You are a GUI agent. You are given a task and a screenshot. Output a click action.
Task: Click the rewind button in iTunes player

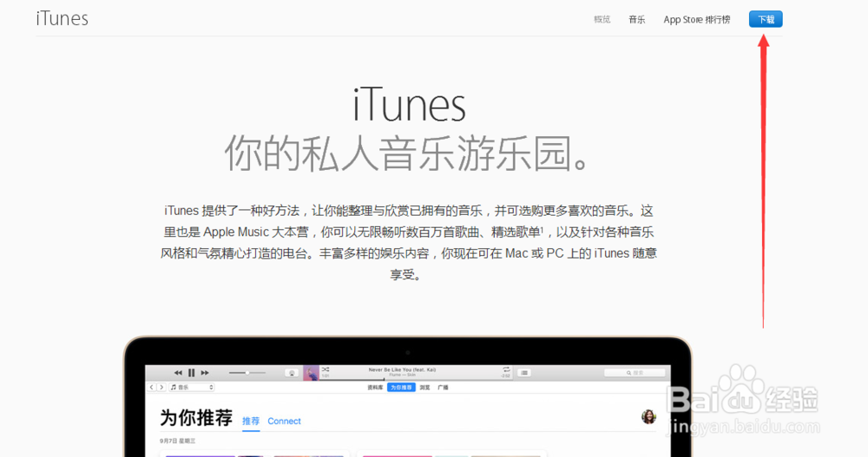click(x=178, y=373)
